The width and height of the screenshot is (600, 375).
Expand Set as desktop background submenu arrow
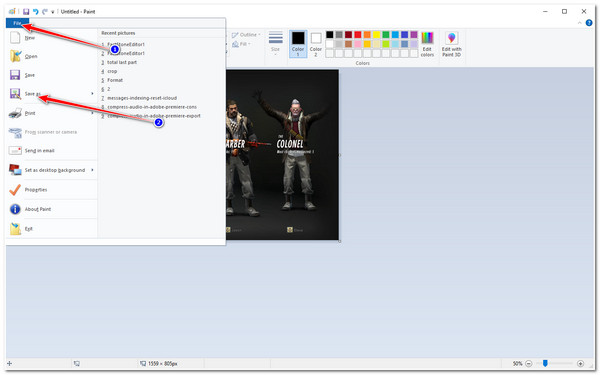pos(92,170)
